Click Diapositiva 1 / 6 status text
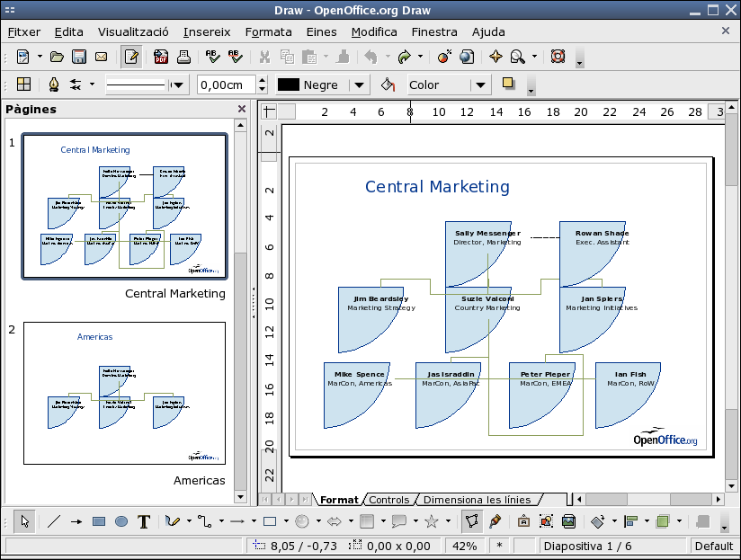 pyautogui.click(x=587, y=547)
